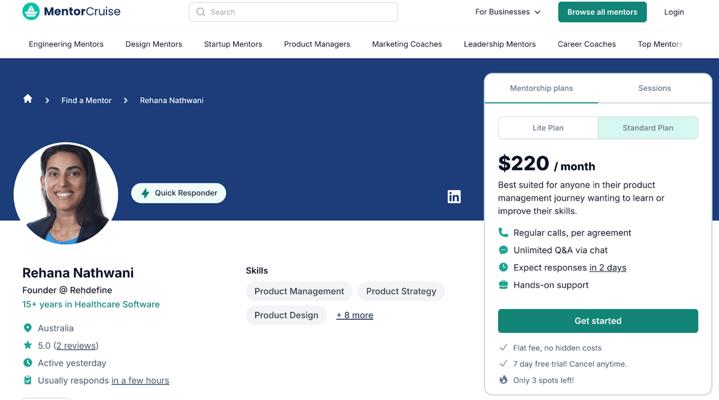Click into the Search field
Screen dimensions: 719x400
293,12
